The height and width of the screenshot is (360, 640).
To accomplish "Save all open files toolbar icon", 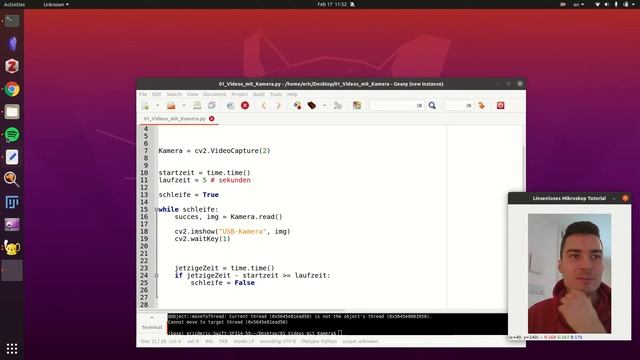I will coord(211,106).
